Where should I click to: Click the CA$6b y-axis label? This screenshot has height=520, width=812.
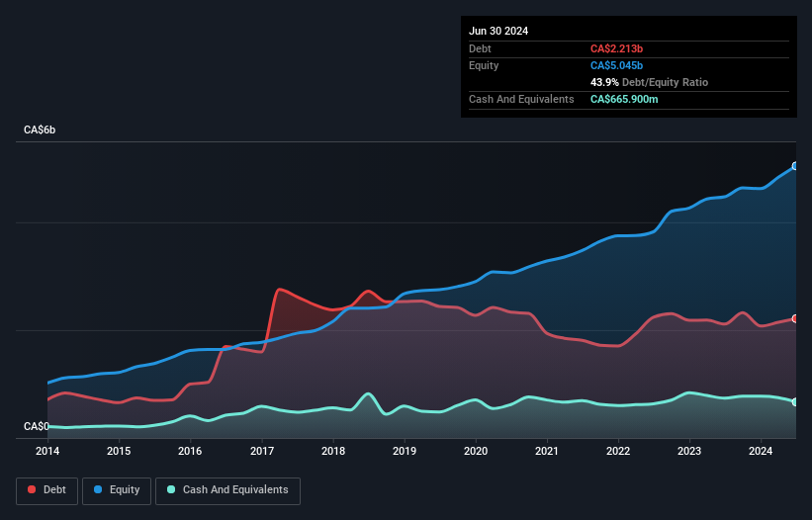(x=40, y=130)
